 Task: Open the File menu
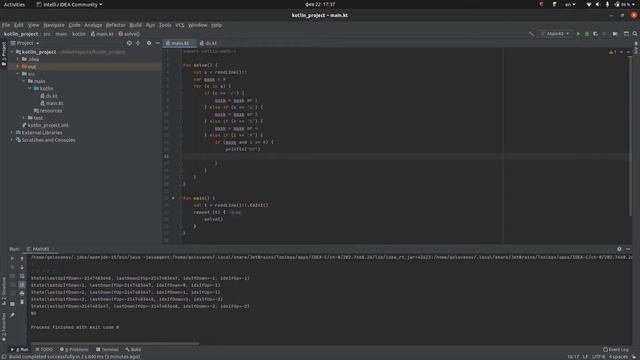coord(6,25)
